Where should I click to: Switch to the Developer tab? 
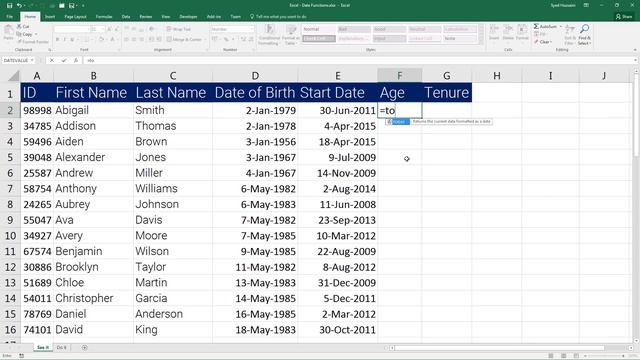(x=188, y=17)
